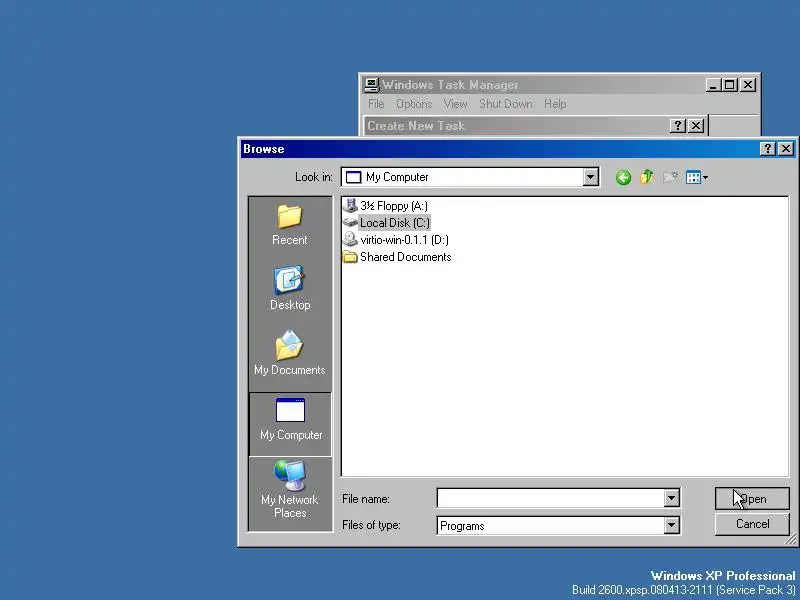Expand the Look in dropdown
This screenshot has width=800, height=600.
click(590, 177)
